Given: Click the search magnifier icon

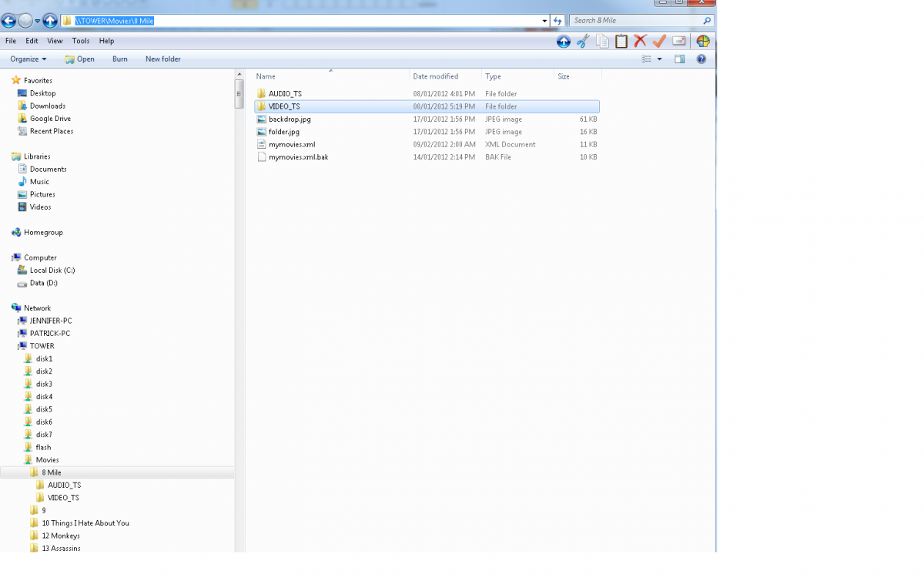Looking at the screenshot, I should (x=707, y=21).
